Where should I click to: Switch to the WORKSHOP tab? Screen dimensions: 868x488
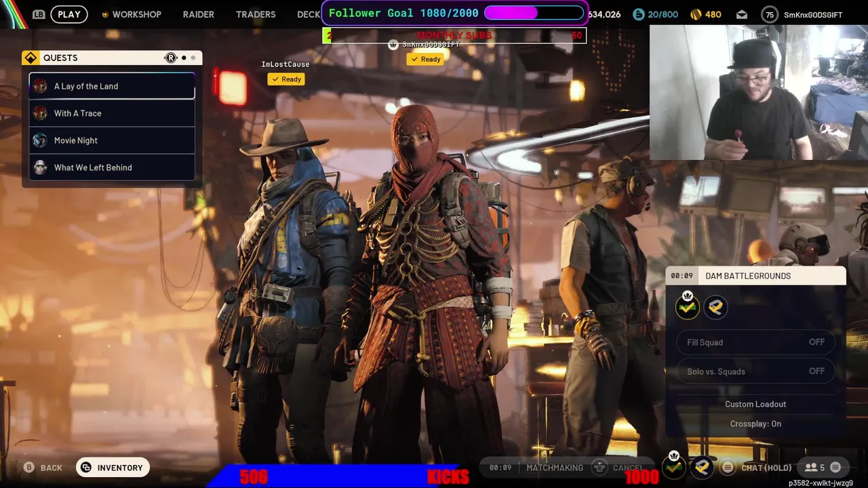click(x=132, y=14)
